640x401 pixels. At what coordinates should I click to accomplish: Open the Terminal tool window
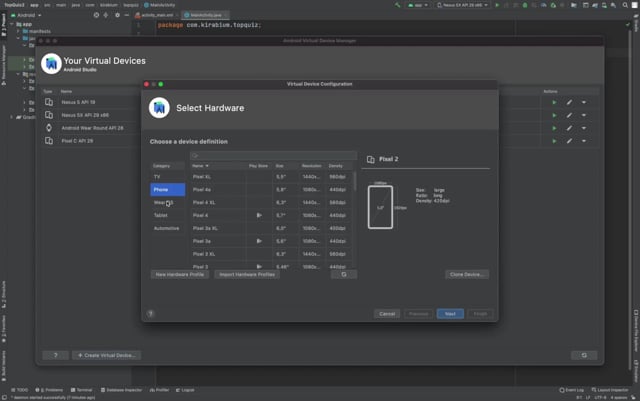[x=82, y=390]
